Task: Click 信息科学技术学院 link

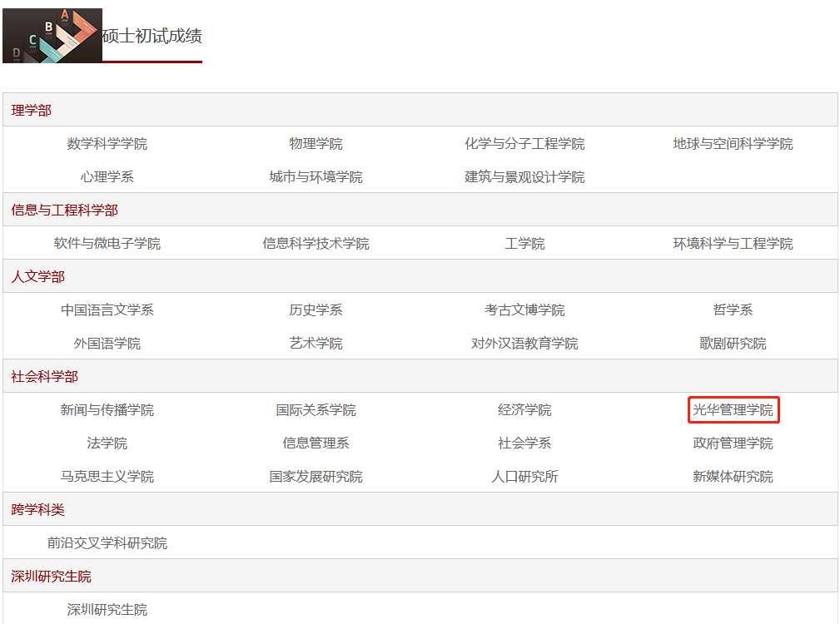Action: (316, 244)
